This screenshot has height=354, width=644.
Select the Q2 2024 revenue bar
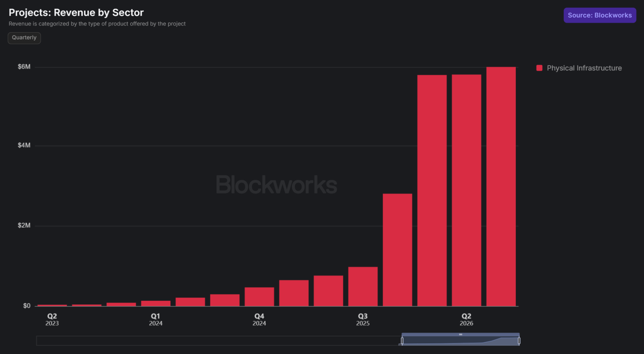(x=190, y=302)
